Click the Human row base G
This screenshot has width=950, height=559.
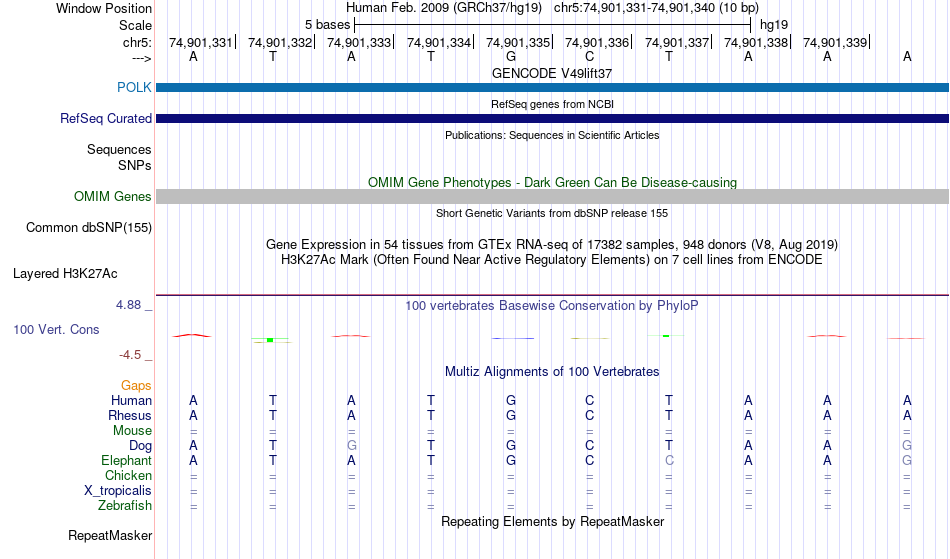tap(511, 400)
